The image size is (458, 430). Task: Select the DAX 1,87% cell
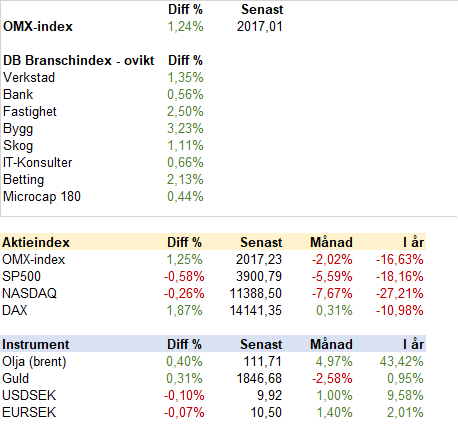[184, 311]
